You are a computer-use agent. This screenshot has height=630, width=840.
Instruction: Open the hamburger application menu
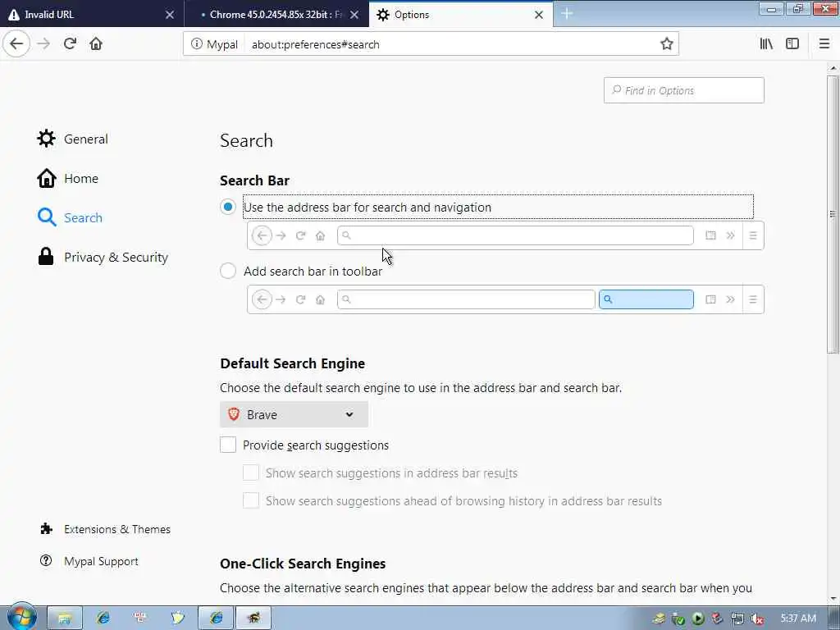(824, 44)
